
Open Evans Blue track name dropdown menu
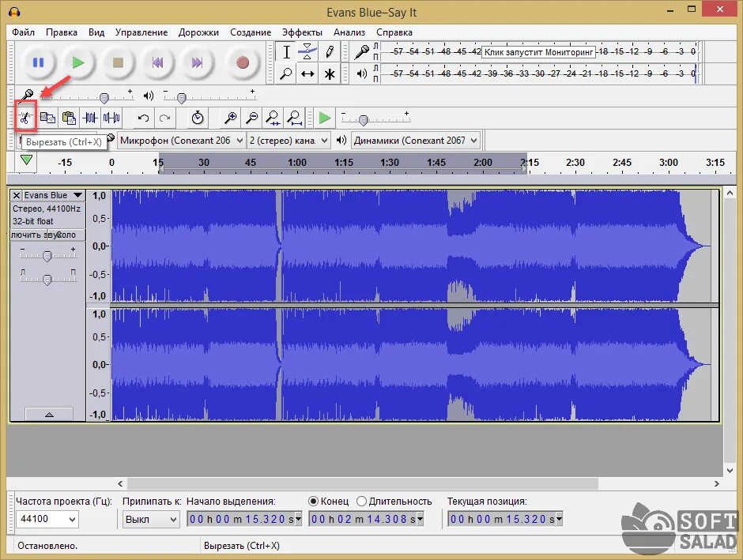[54, 195]
